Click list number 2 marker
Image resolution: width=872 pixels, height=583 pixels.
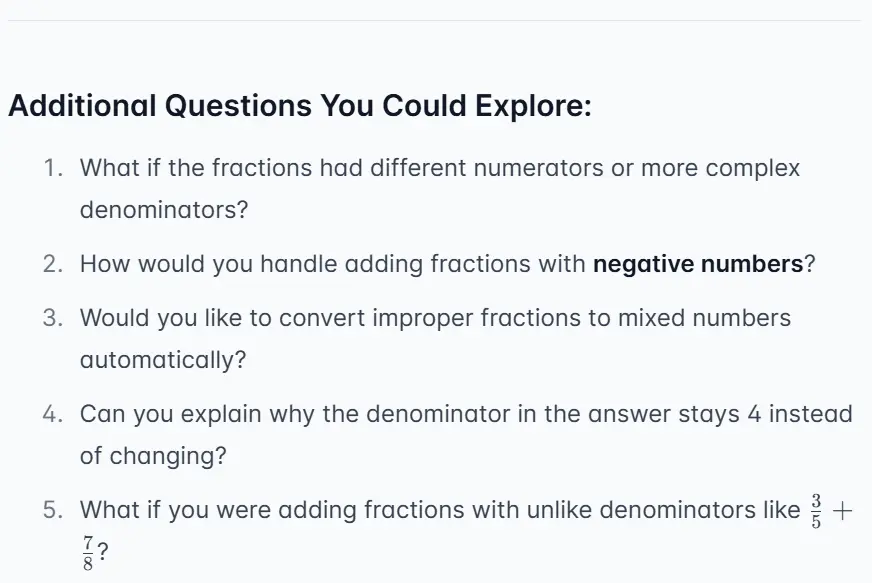(x=54, y=265)
